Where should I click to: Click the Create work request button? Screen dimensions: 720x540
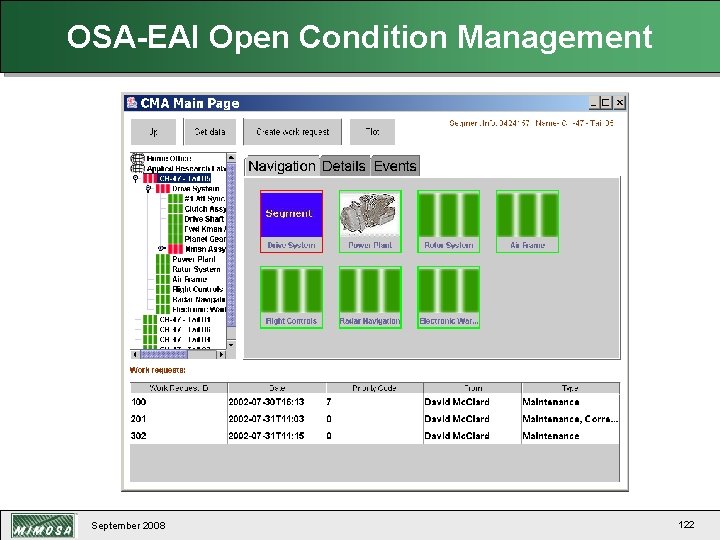click(x=292, y=132)
